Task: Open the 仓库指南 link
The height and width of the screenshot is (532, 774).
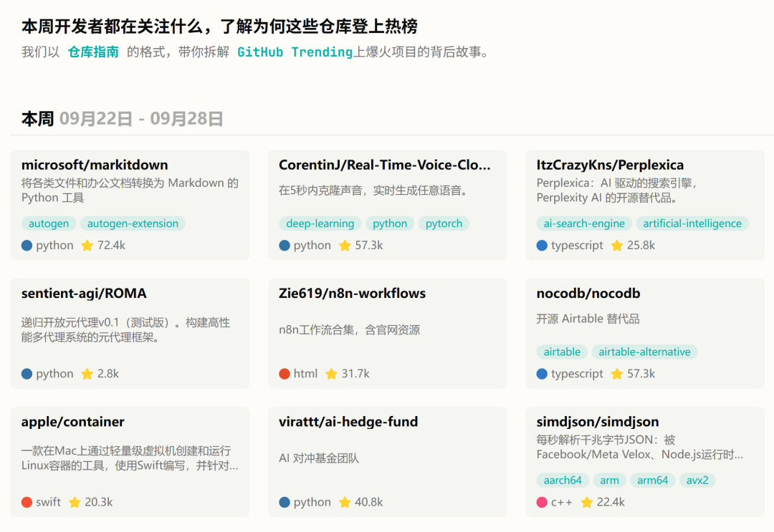Action: pos(93,52)
